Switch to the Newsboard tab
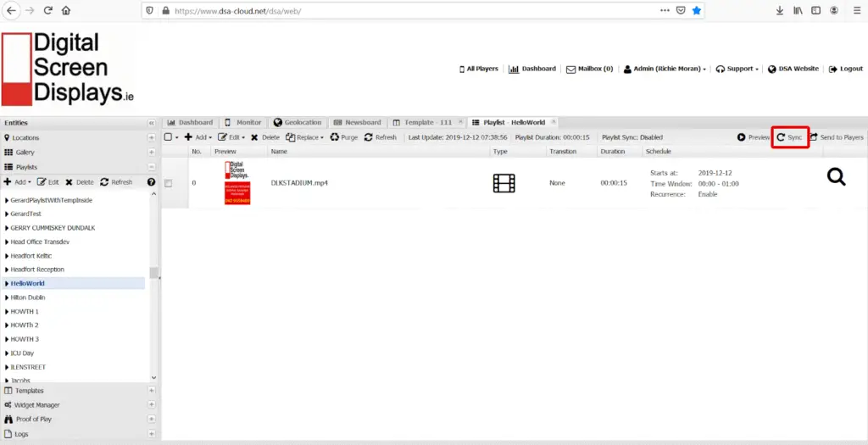Viewport: 868px width, 445px height. pos(357,122)
